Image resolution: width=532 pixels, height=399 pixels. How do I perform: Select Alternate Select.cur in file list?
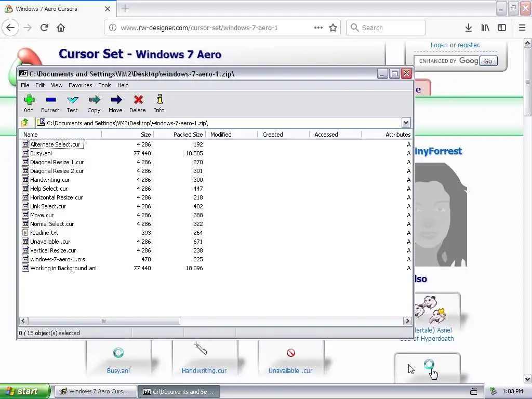coord(55,144)
